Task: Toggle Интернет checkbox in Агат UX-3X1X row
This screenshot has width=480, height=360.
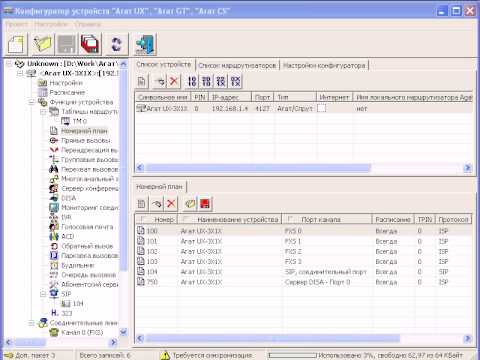Action: pos(322,108)
